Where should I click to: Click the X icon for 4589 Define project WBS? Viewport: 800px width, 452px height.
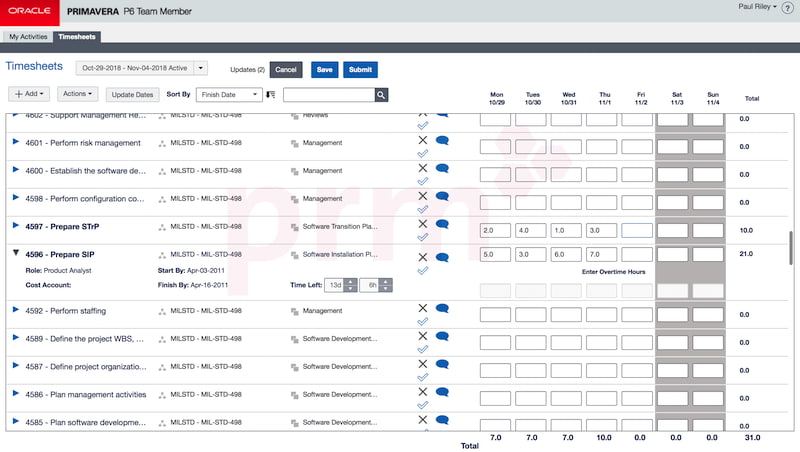(x=422, y=336)
